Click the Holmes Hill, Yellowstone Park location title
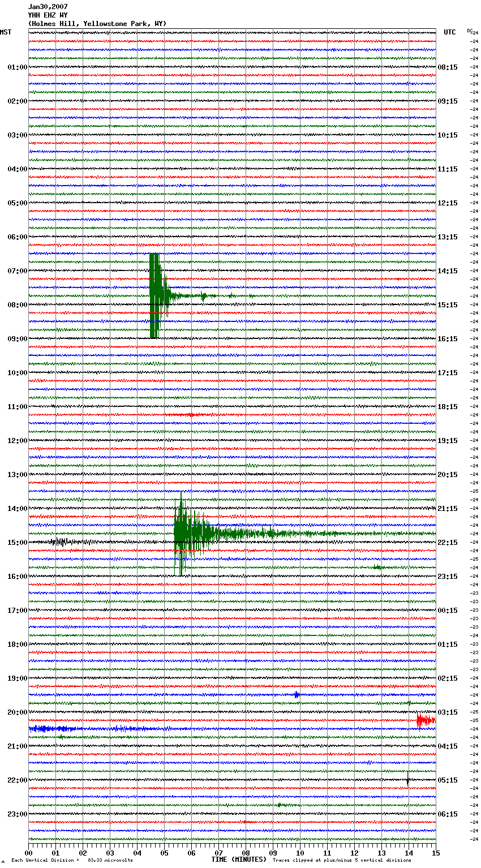The width and height of the screenshot is (481, 868). click(97, 24)
